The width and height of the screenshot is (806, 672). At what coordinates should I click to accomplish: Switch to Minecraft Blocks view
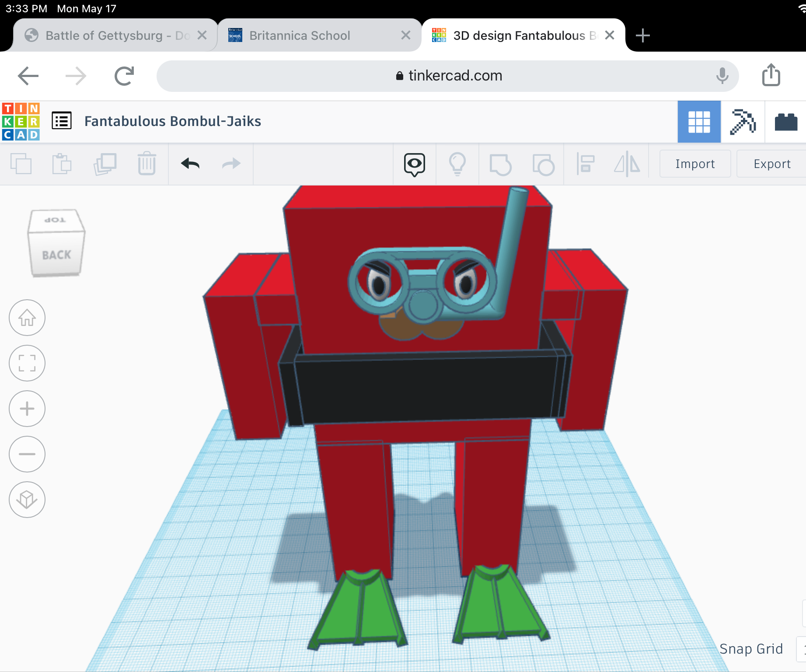pyautogui.click(x=743, y=122)
